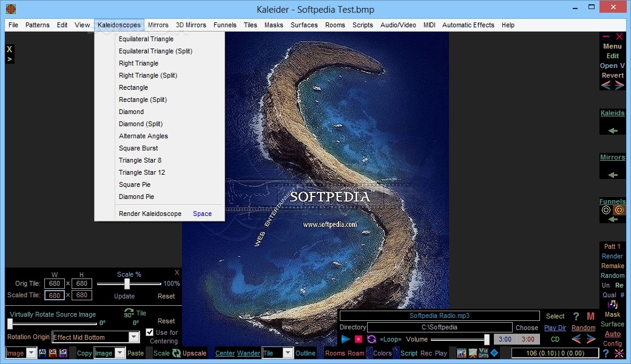Open the 3D Mirrors menu

191,25
